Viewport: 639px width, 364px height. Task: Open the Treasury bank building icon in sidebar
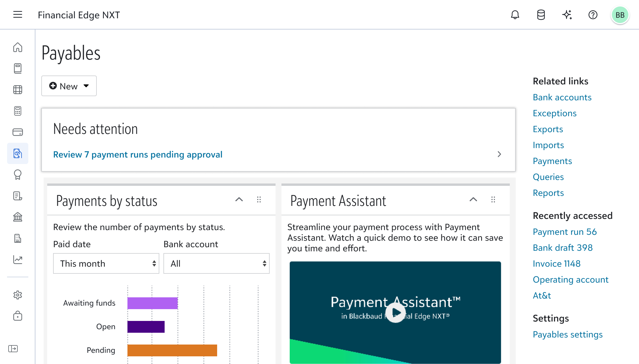tap(18, 217)
